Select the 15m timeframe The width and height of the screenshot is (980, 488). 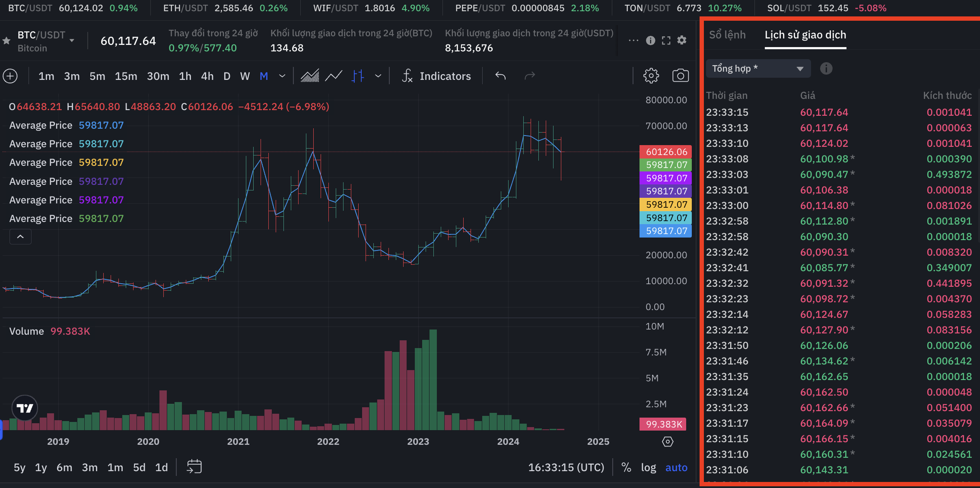(126, 76)
